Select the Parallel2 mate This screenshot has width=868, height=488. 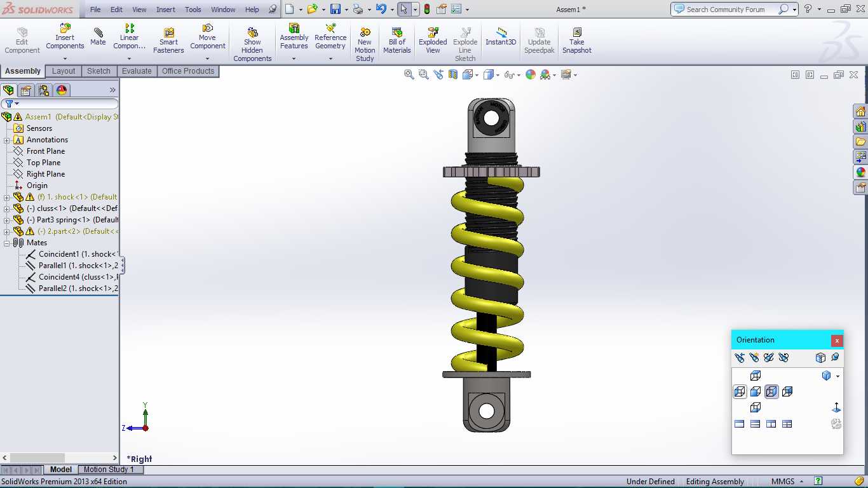coord(71,288)
